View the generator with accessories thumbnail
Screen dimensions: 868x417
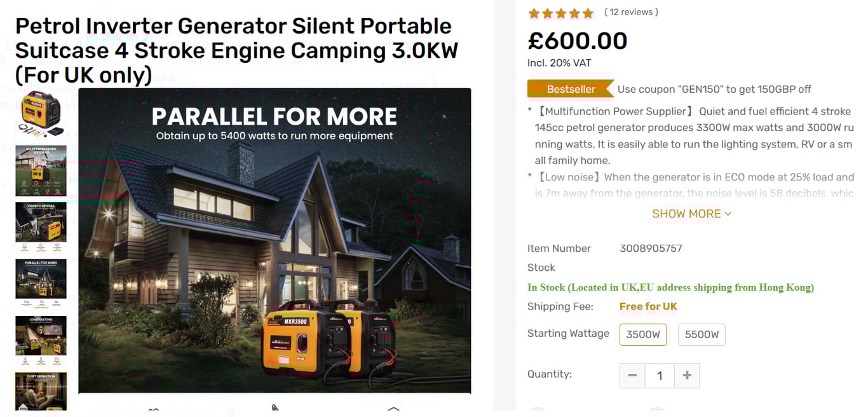click(x=41, y=114)
